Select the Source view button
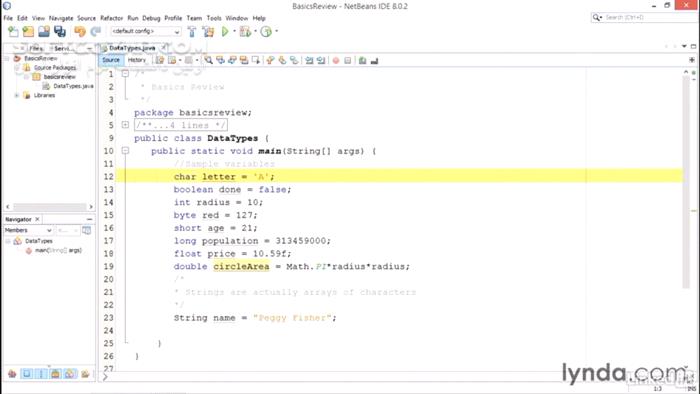The height and width of the screenshot is (394, 700). [x=111, y=60]
